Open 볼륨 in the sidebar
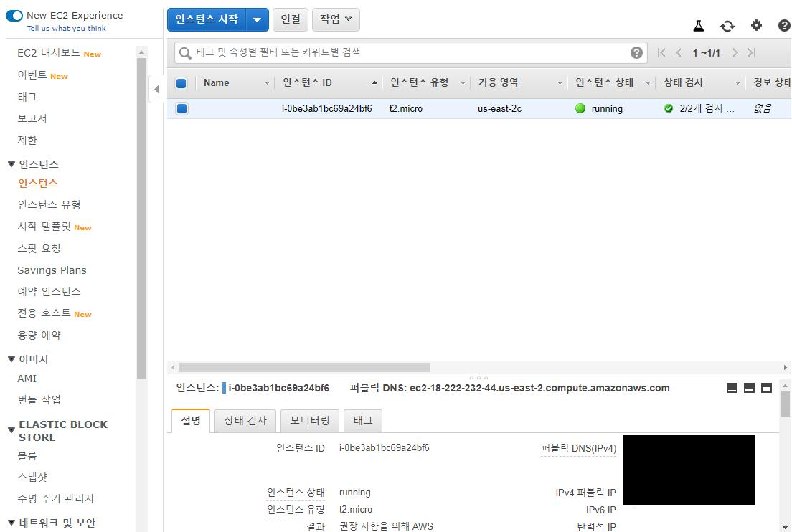This screenshot has height=532, width=792. pyautogui.click(x=27, y=456)
